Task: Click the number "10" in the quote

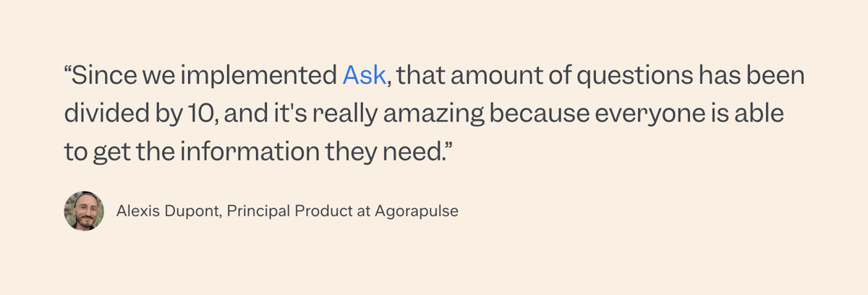Action: pos(200,114)
